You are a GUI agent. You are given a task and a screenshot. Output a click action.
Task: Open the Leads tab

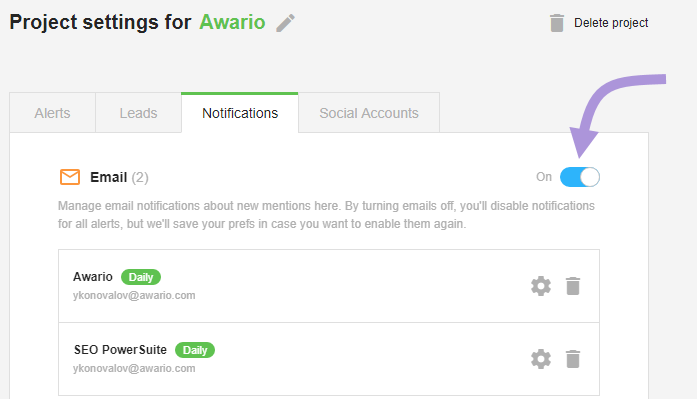[x=138, y=113]
